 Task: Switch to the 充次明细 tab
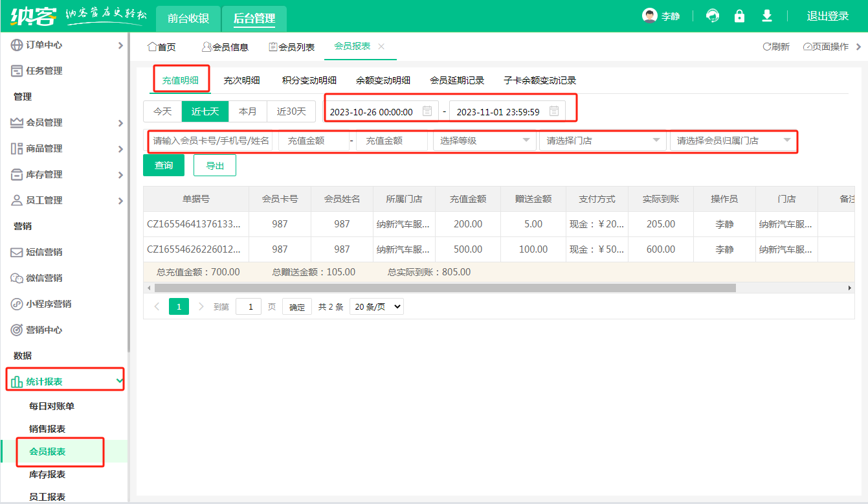241,80
